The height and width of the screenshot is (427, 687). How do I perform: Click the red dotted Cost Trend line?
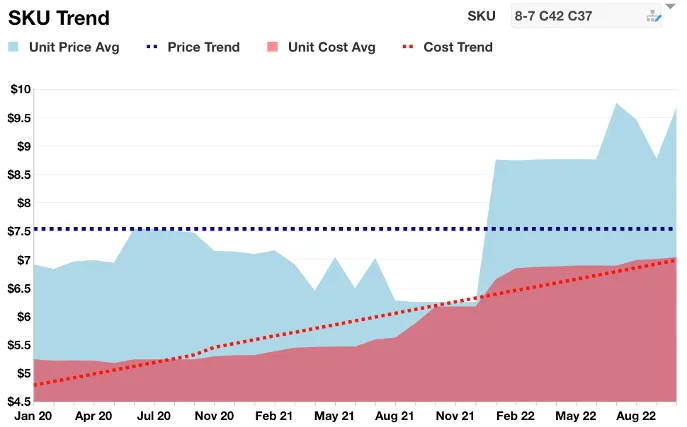coord(355,322)
